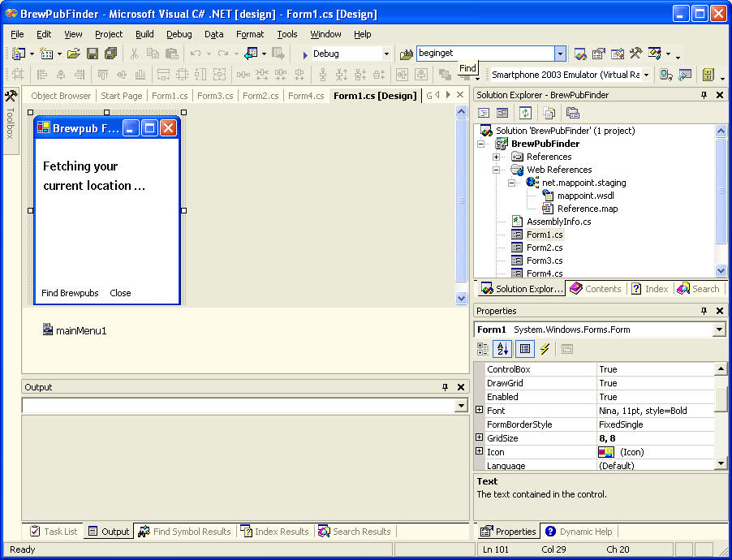Screen dimensions: 732x560
Task: Click the View Code icon in Solution Explorer
Action: tap(484, 113)
